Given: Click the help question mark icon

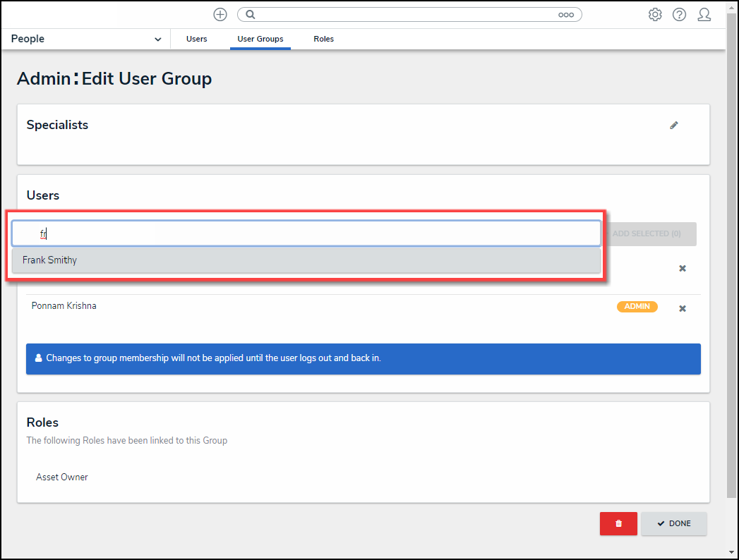Looking at the screenshot, I should coord(679,15).
